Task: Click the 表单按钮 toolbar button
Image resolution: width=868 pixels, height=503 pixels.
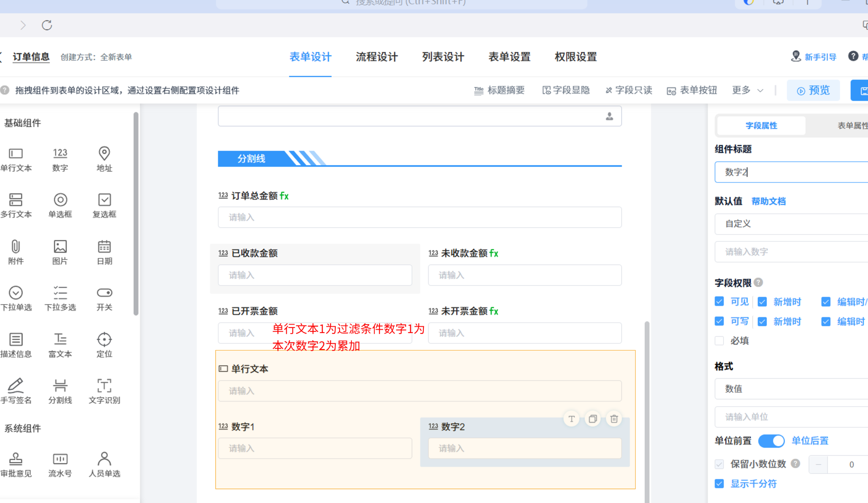Action: pos(692,90)
